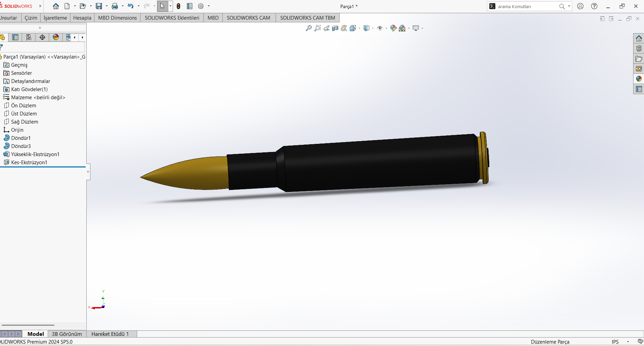Print the document using the printer icon
This screenshot has height=346, width=644.
point(115,6)
